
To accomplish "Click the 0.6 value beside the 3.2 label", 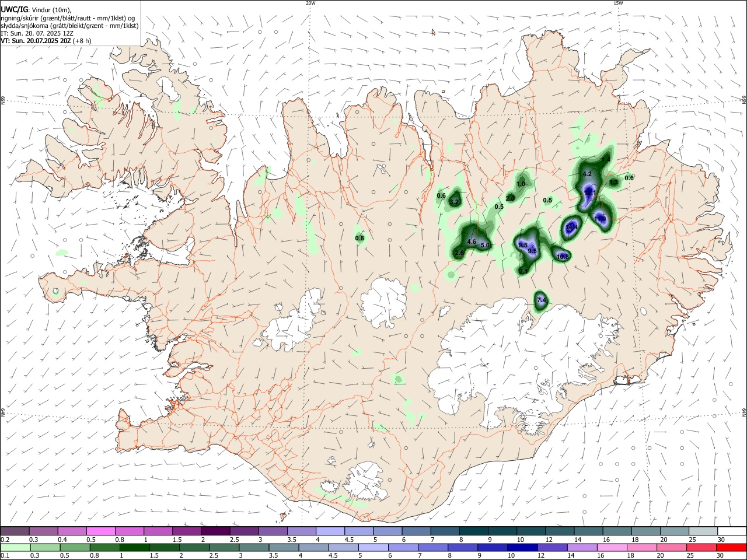I will pos(441,196).
